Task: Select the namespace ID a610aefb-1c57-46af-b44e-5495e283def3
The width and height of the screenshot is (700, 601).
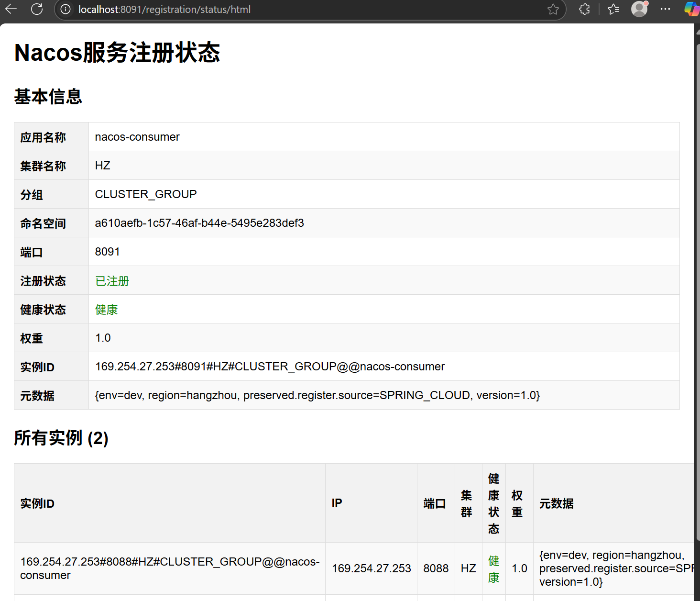Action: tap(199, 223)
